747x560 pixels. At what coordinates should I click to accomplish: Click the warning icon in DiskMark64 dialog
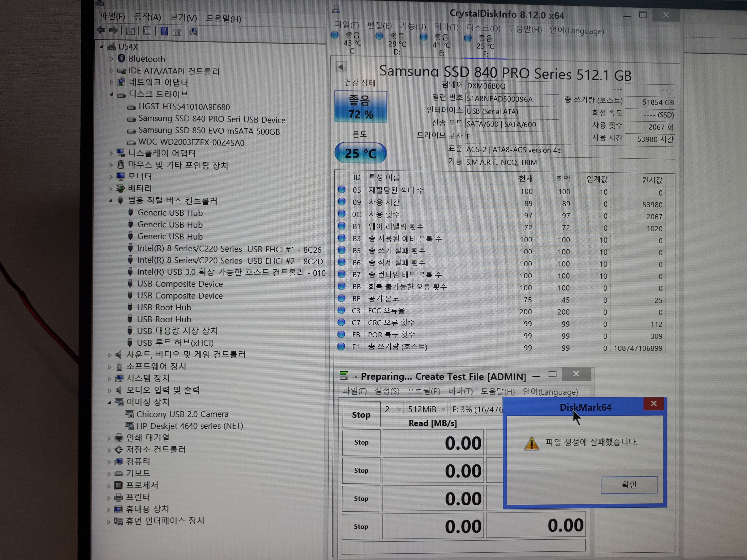pyautogui.click(x=531, y=443)
